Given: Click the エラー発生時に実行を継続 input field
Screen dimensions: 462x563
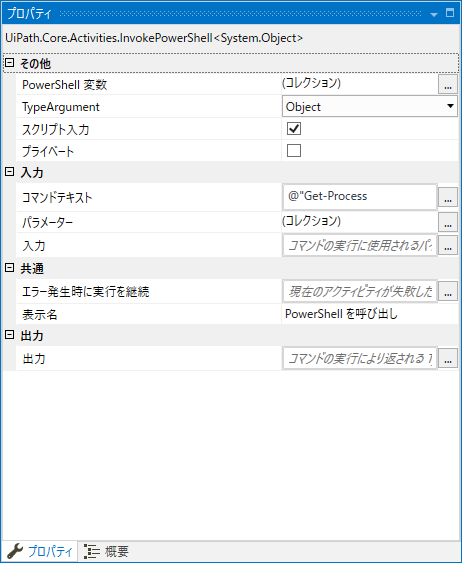Looking at the screenshot, I should (x=360, y=292).
